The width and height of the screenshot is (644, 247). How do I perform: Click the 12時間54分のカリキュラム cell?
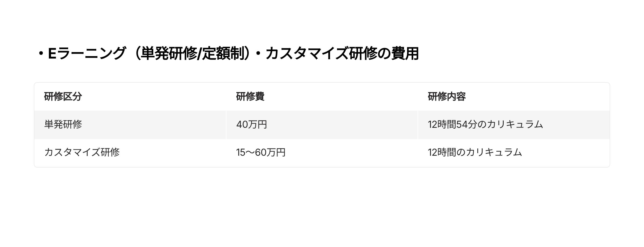coord(485,125)
